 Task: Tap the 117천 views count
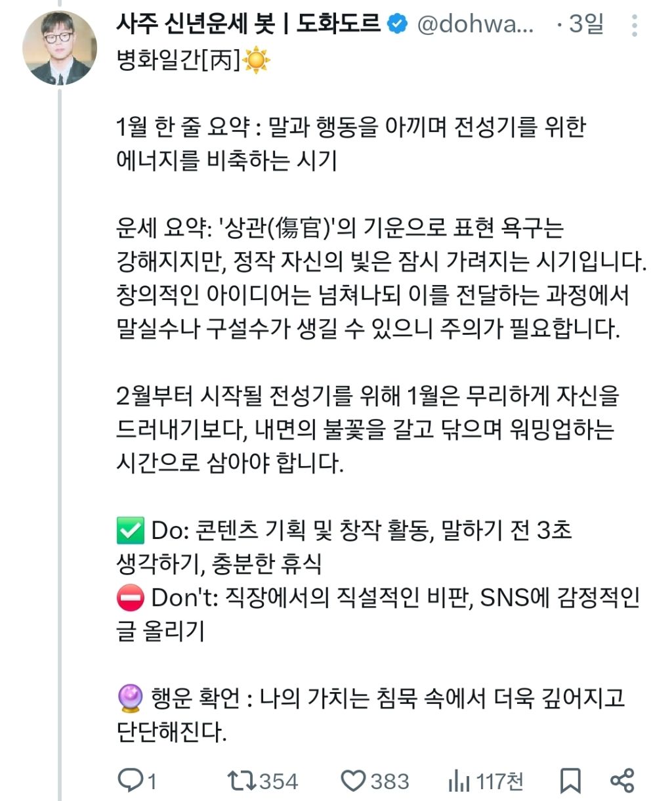[x=499, y=781]
